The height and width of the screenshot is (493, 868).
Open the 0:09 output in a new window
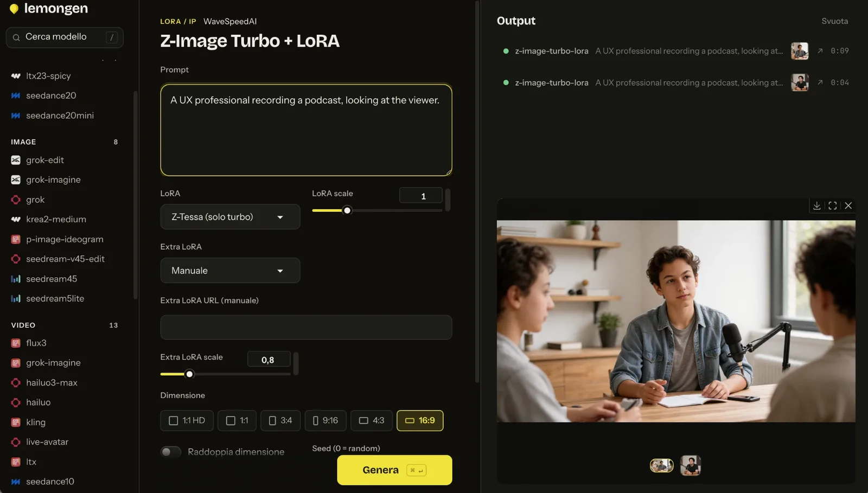click(820, 51)
